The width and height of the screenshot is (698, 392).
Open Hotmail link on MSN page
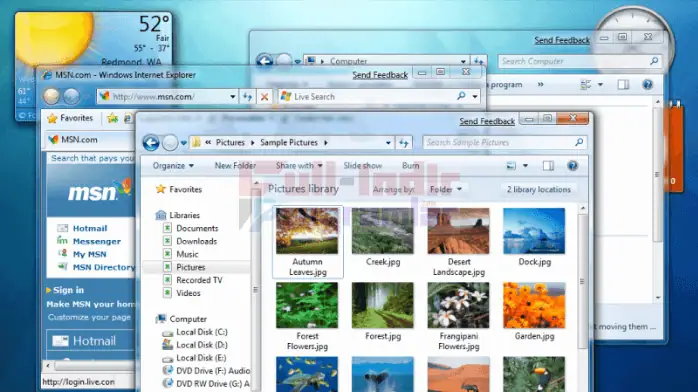click(90, 228)
